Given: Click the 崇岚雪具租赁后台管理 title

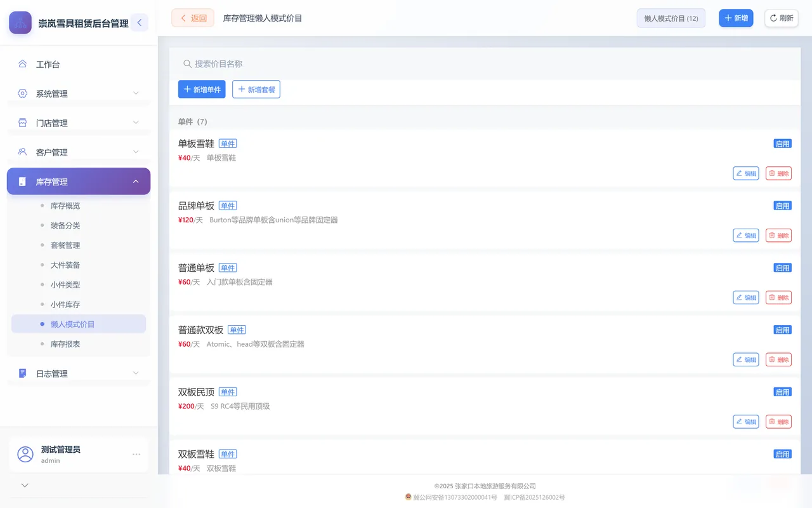Looking at the screenshot, I should 83,23.
